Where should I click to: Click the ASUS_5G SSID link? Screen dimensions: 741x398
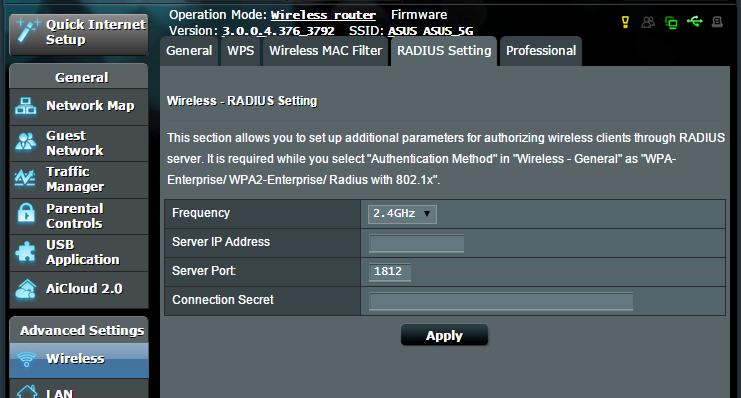tap(448, 31)
